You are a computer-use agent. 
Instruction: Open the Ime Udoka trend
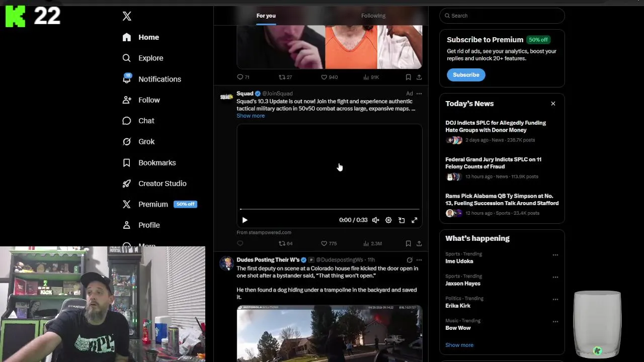pyautogui.click(x=459, y=261)
